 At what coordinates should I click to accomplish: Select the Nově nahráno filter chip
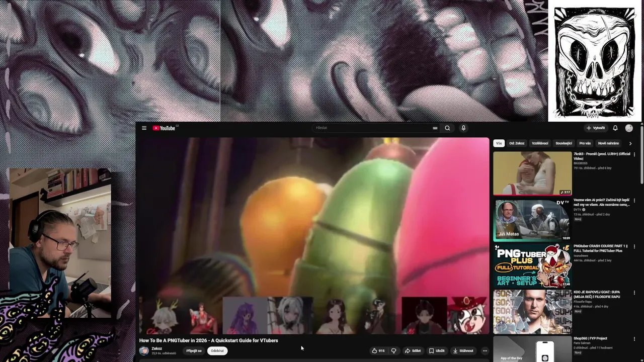(x=608, y=143)
